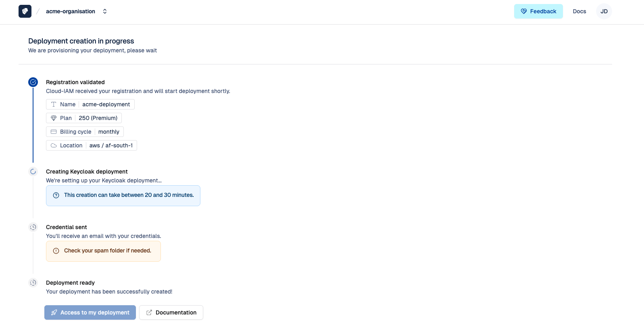This screenshot has height=333, width=644.
Task: Click the warning icon in spam folder notice
Action: point(56,251)
